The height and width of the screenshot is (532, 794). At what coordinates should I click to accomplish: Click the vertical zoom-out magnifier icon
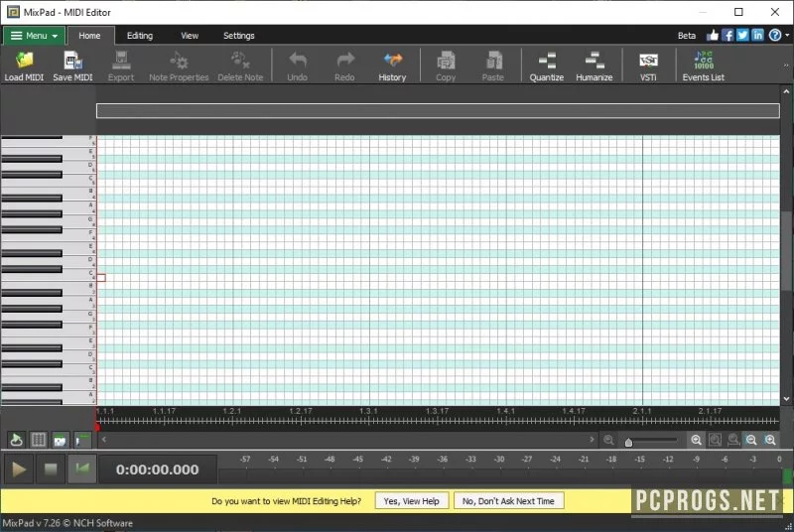751,440
